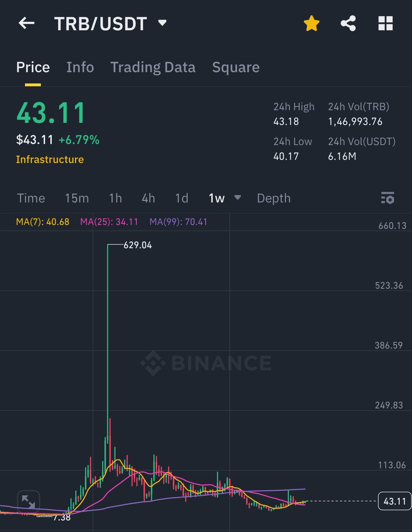The width and height of the screenshot is (412, 532).
Task: Tap the back arrow icon
Action: pyautogui.click(x=27, y=23)
